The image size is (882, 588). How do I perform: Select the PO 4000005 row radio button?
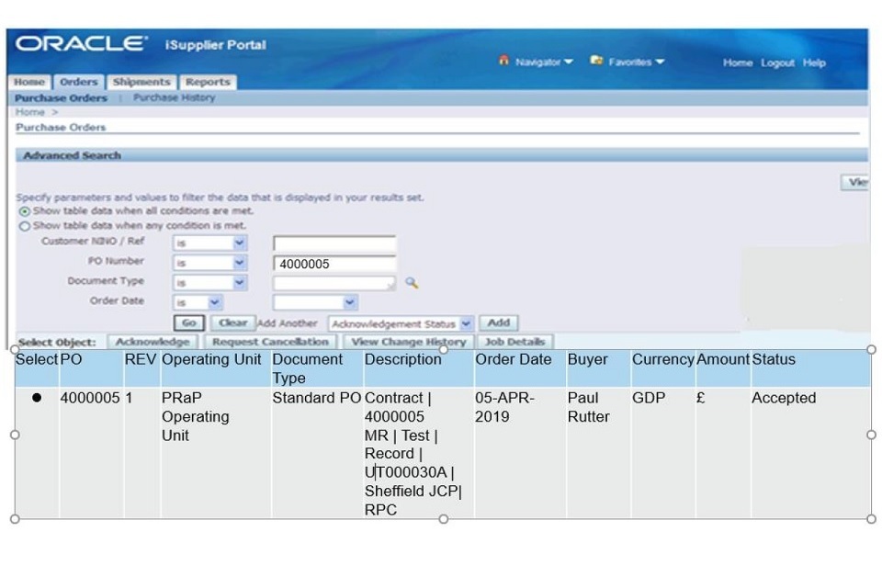37,398
